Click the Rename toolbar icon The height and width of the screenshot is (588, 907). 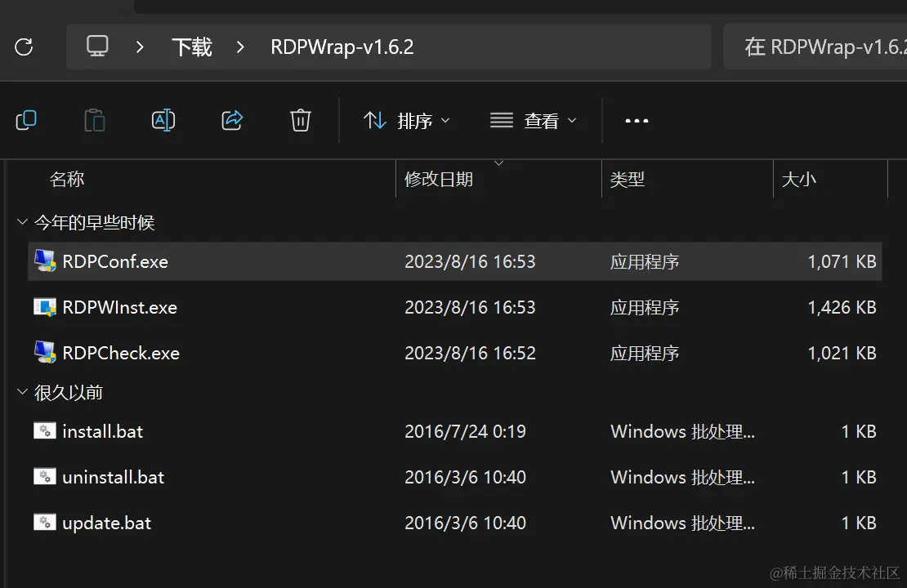coord(163,120)
